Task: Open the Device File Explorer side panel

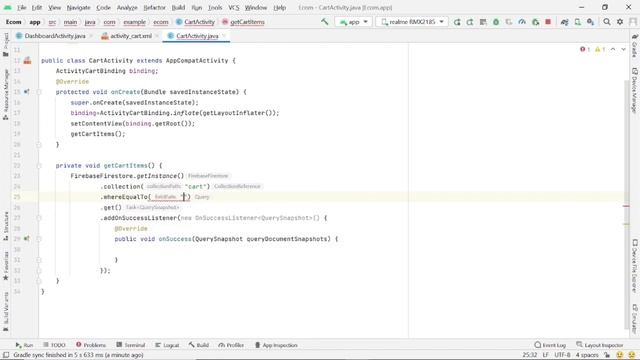Action: pyautogui.click(x=635, y=266)
